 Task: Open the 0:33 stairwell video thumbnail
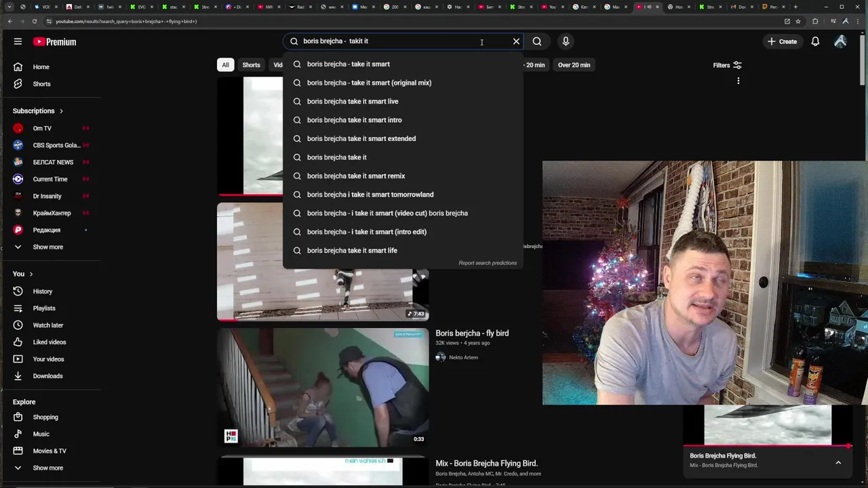[323, 388]
